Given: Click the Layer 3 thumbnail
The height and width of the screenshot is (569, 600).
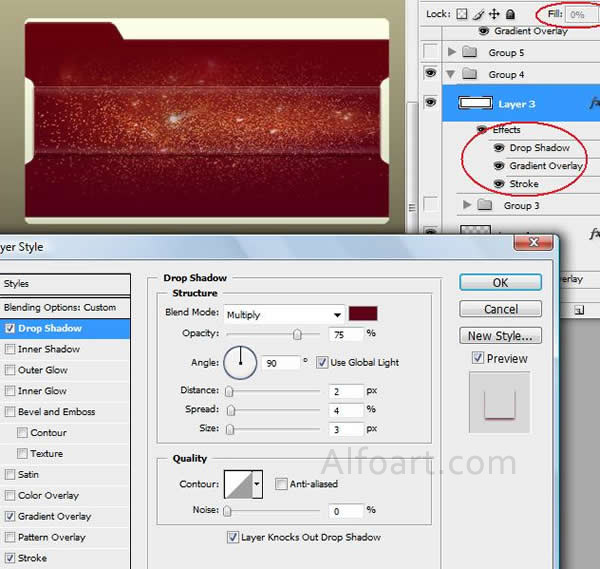Looking at the screenshot, I should [475, 103].
